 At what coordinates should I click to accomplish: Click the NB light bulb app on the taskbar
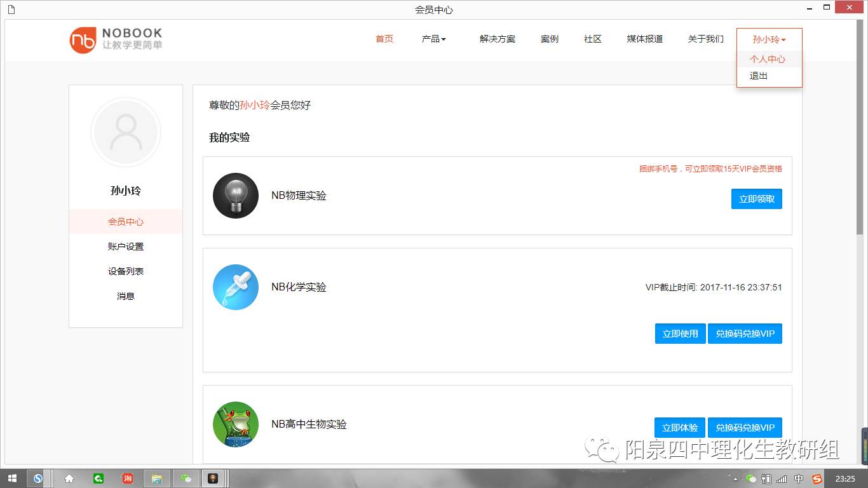(x=213, y=478)
